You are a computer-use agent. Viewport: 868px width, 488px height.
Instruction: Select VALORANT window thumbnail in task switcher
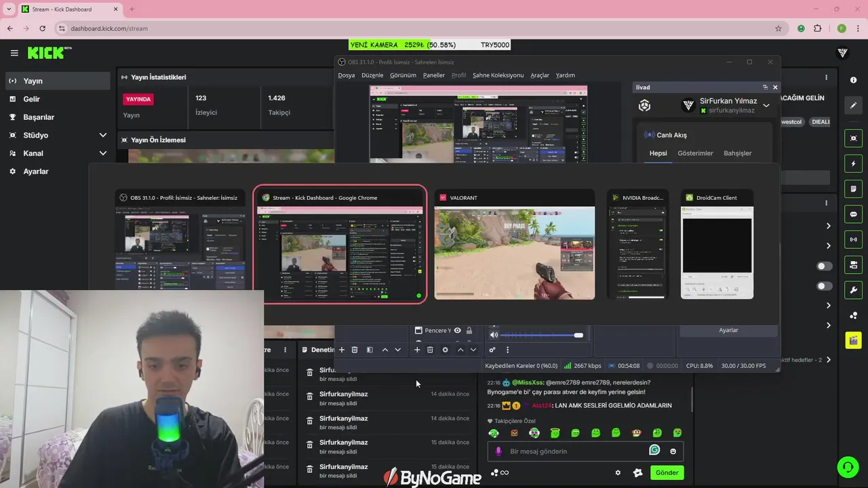point(515,245)
